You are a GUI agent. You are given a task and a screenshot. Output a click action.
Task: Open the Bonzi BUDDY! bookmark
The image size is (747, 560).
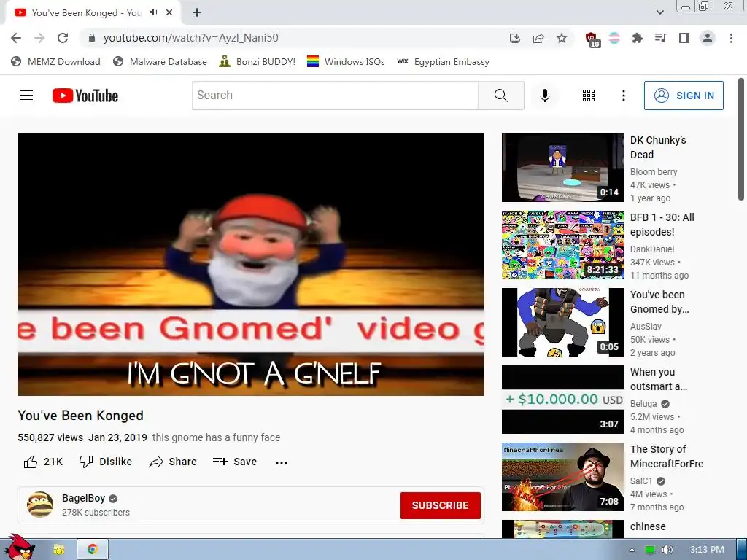[x=258, y=61]
